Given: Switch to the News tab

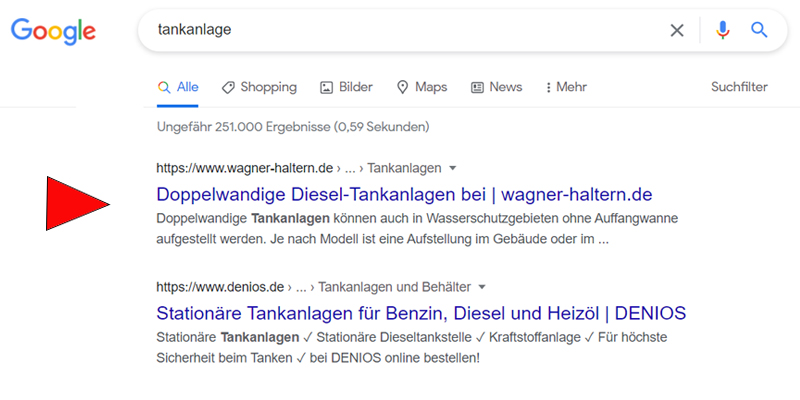Looking at the screenshot, I should coord(496,87).
